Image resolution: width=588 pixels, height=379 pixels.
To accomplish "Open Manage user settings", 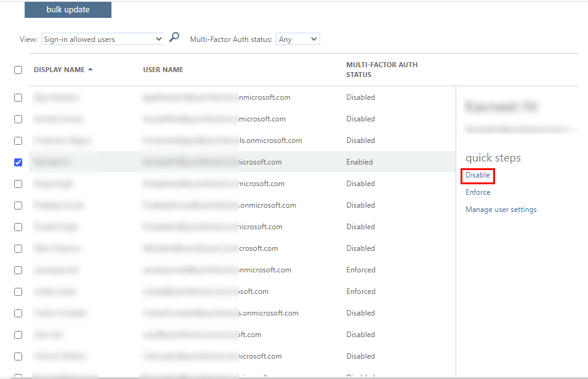I will 501,210.
